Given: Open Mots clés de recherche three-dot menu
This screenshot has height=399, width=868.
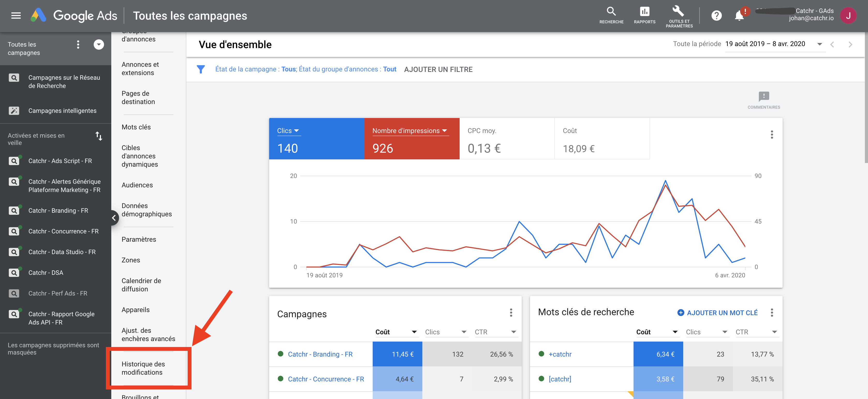Looking at the screenshot, I should 772,312.
